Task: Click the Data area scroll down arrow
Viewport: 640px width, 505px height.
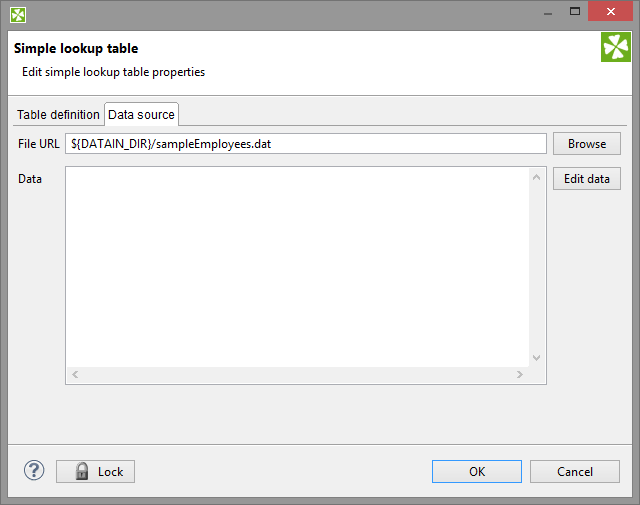Action: [x=536, y=357]
